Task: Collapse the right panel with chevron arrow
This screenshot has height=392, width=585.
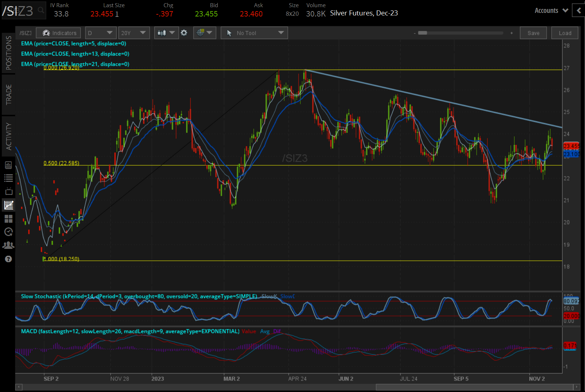Action: (x=579, y=10)
